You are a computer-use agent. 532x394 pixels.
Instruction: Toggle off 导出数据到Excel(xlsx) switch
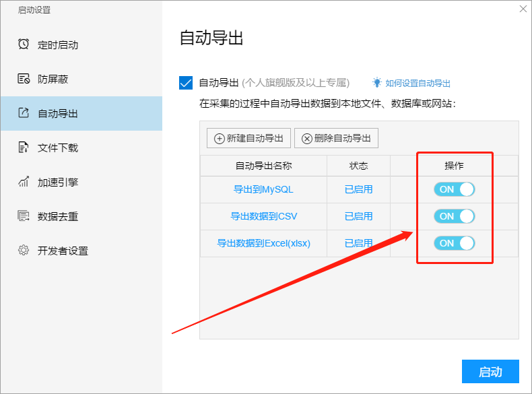tap(455, 243)
